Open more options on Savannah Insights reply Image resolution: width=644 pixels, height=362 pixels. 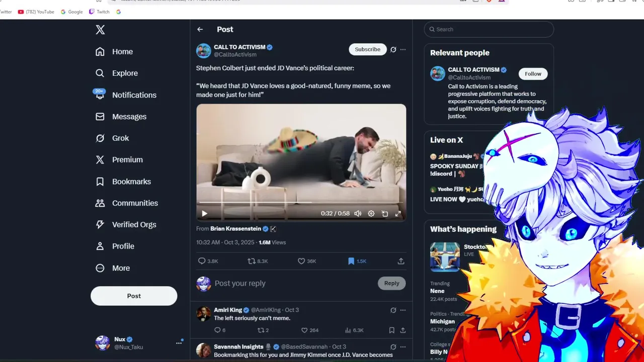pyautogui.click(x=403, y=347)
